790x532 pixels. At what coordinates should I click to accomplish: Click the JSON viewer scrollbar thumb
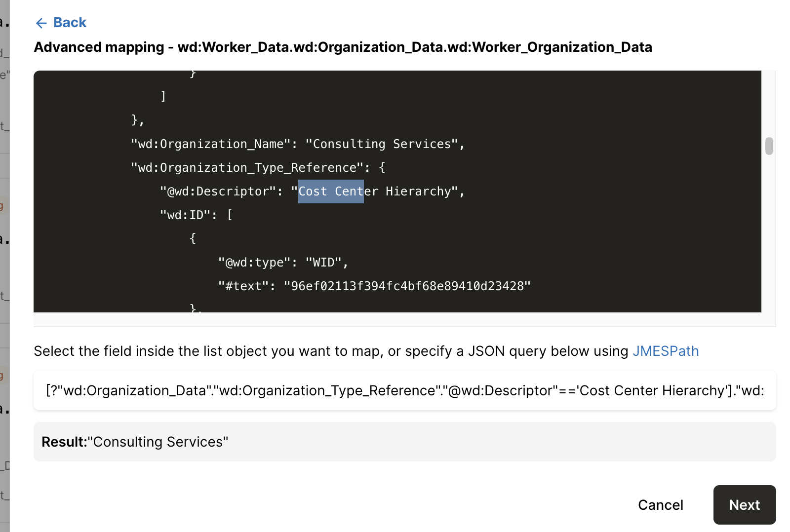click(769, 146)
